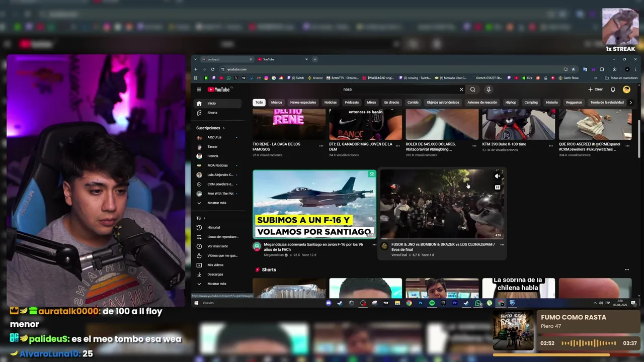Open the YouTube hamburger guide menu
Image resolution: width=644 pixels, height=362 pixels.
(199, 89)
